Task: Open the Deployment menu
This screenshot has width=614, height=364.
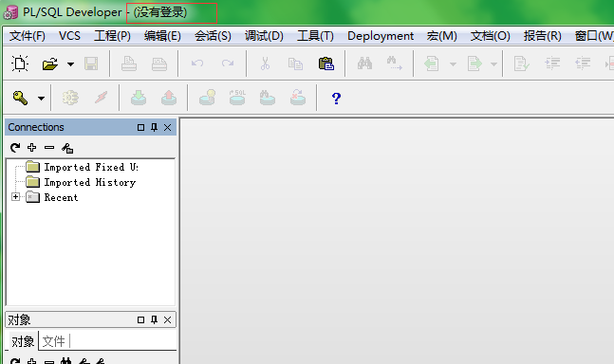Action: [x=381, y=36]
